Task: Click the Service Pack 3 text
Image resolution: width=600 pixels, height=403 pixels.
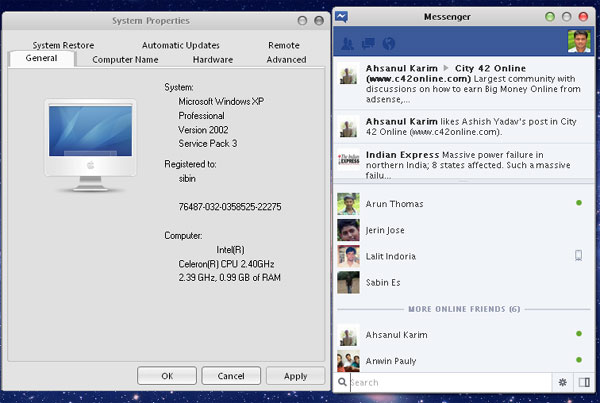Action: [x=208, y=144]
